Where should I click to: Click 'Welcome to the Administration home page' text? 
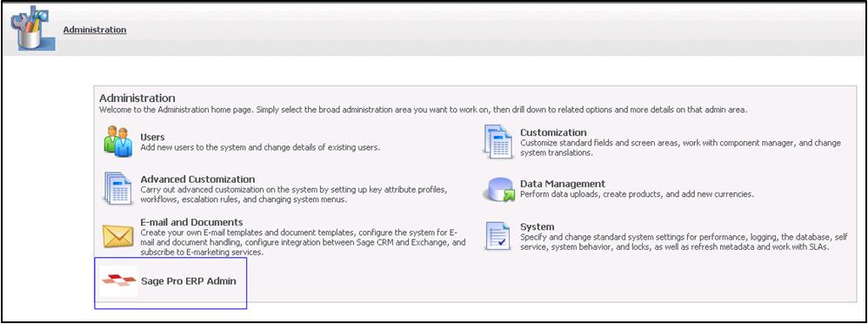[x=423, y=109]
